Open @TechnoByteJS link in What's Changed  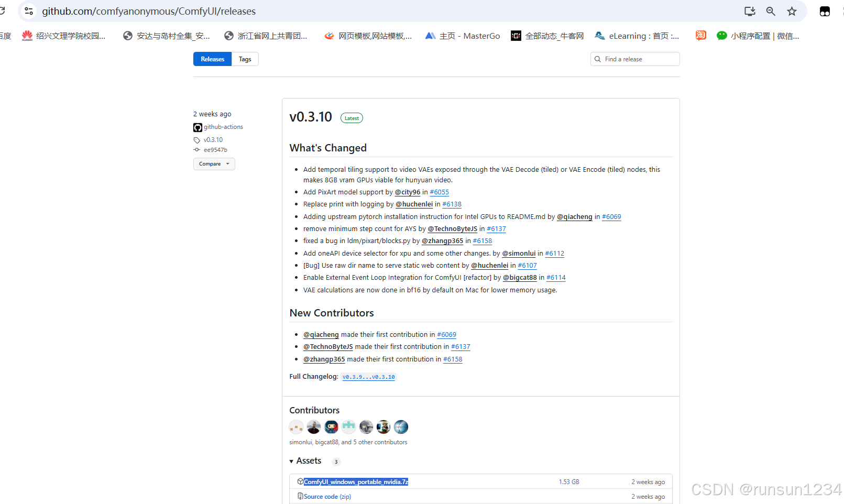pyautogui.click(x=453, y=229)
